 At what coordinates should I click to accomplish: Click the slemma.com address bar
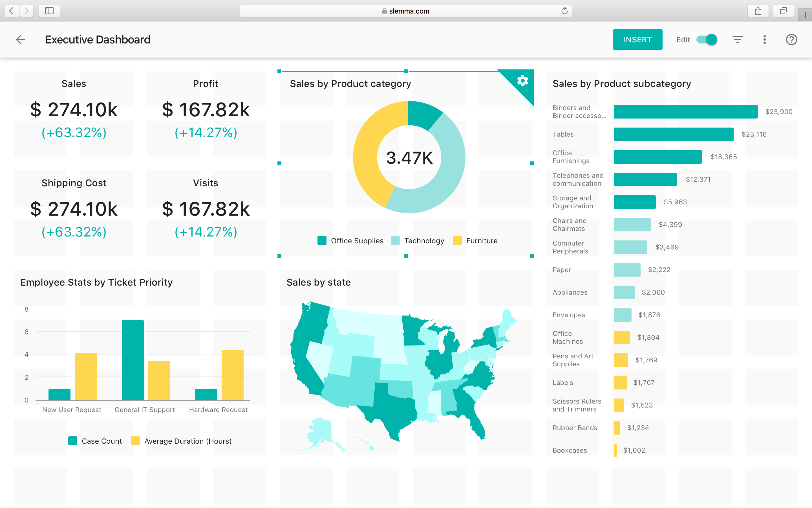point(406,11)
